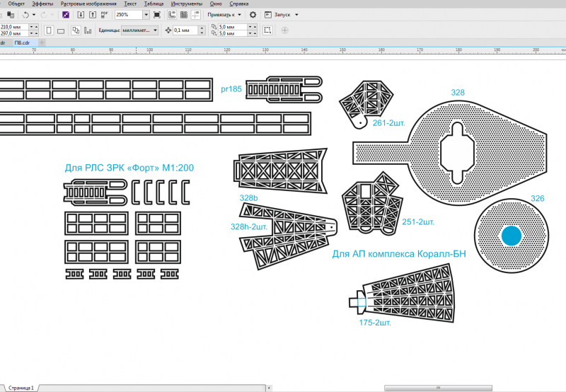Expand the units dropdown showing миллиметры
The height and width of the screenshot is (392, 566).
tap(155, 30)
